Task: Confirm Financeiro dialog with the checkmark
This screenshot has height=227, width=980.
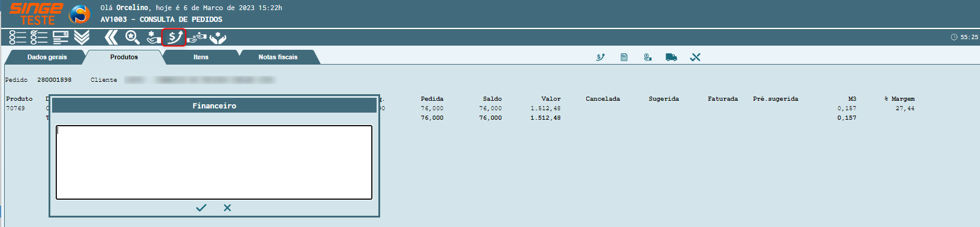Action: (x=201, y=207)
